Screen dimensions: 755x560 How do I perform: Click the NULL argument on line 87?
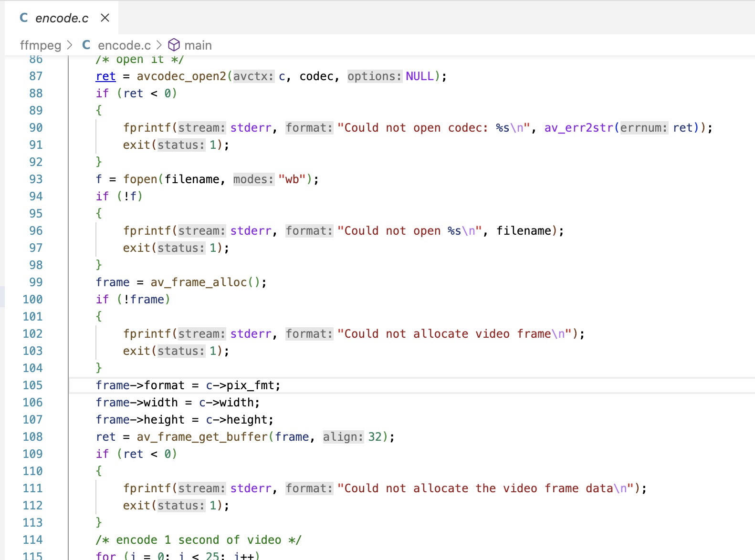(419, 76)
